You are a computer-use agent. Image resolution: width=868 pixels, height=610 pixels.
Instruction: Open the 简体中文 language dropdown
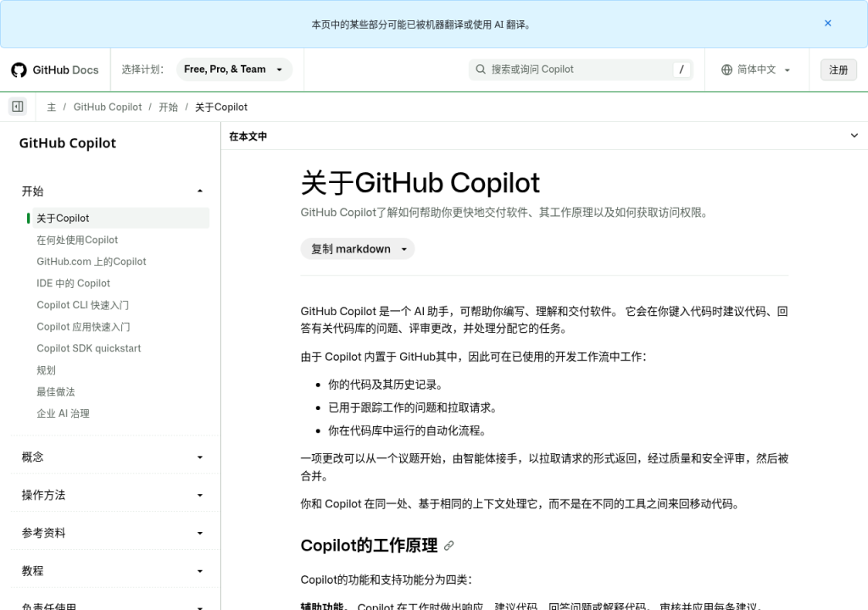pos(756,69)
